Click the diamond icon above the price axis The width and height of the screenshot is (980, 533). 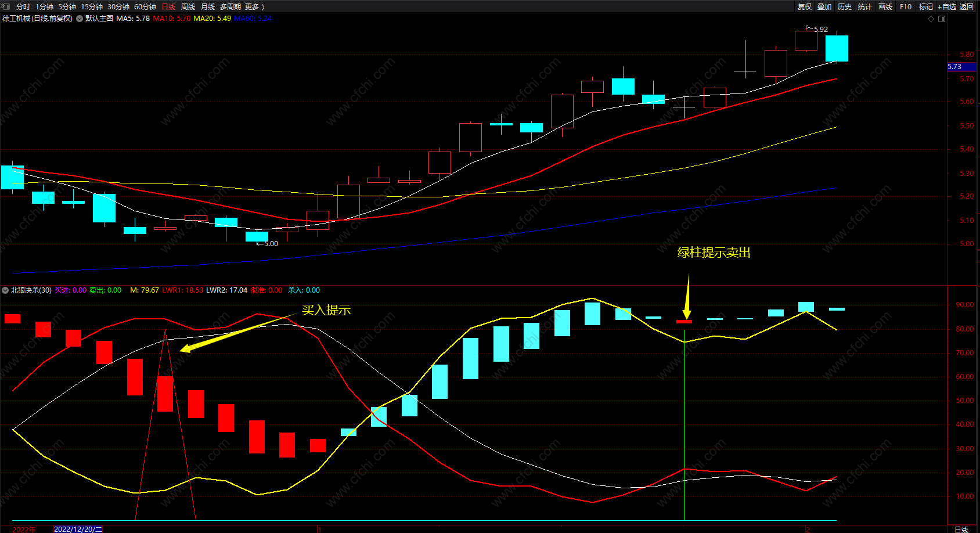(x=931, y=19)
